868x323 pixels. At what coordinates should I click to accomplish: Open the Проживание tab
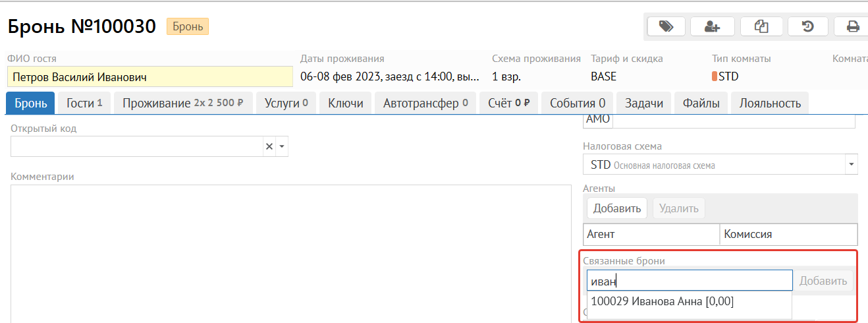tap(183, 103)
